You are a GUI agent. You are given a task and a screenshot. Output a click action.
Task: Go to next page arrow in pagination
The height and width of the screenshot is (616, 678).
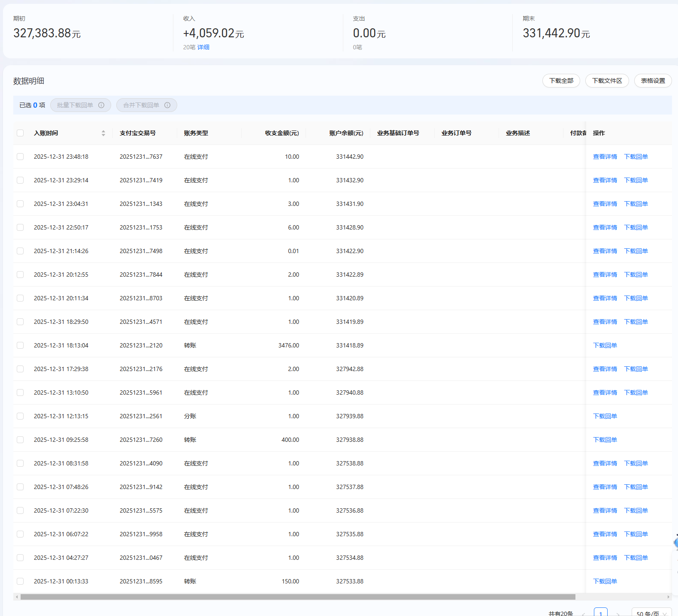[x=618, y=613]
